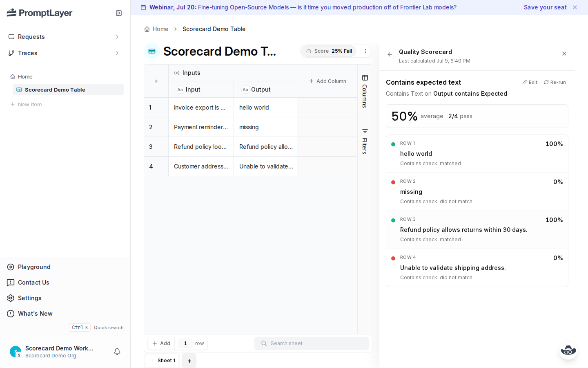Click the Add row button
The image size is (588, 368).
coord(161,343)
